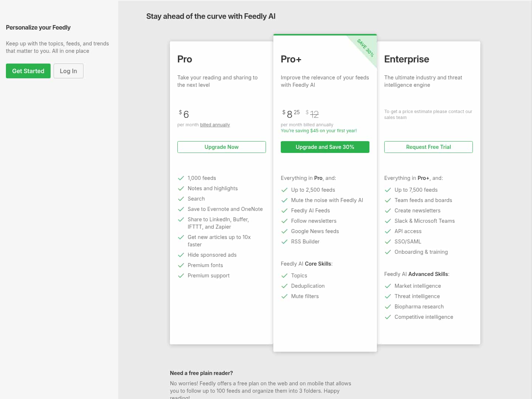Viewport: 532px width, 399px height.
Task: Click checkmark beside 'Save to Evernote and OneNote'
Action: coord(181,209)
